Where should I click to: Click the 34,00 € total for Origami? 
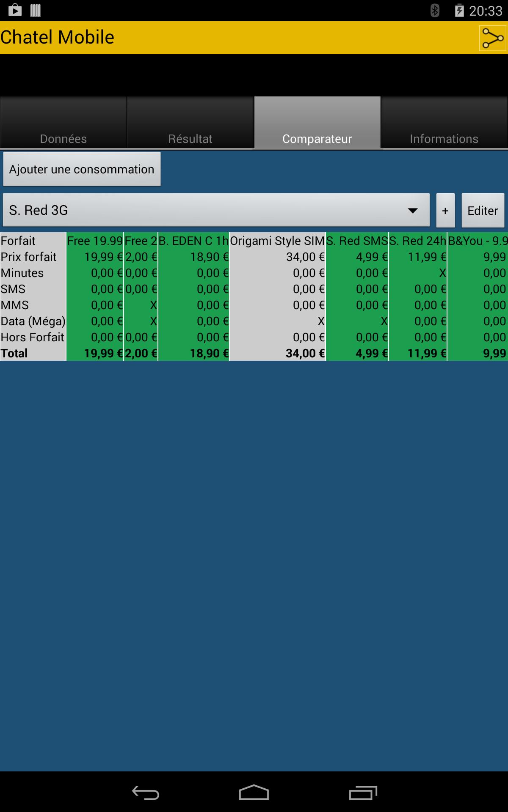click(305, 353)
